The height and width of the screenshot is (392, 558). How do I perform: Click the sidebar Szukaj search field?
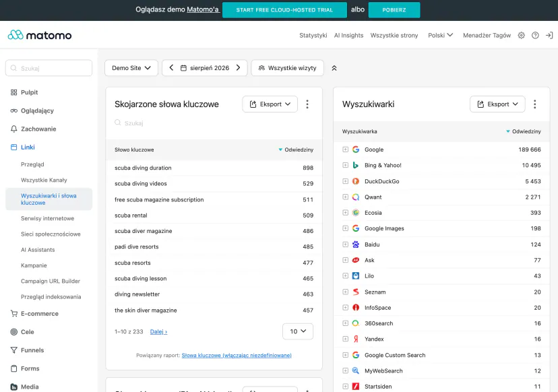pyautogui.click(x=49, y=68)
